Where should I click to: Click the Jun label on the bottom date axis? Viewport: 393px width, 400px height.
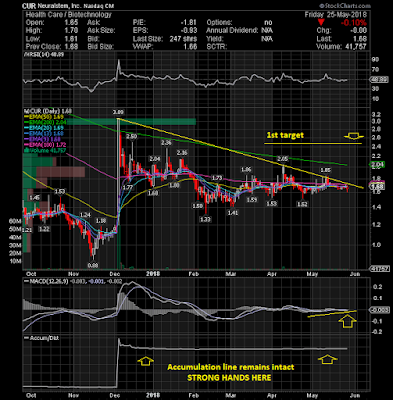[355, 395]
